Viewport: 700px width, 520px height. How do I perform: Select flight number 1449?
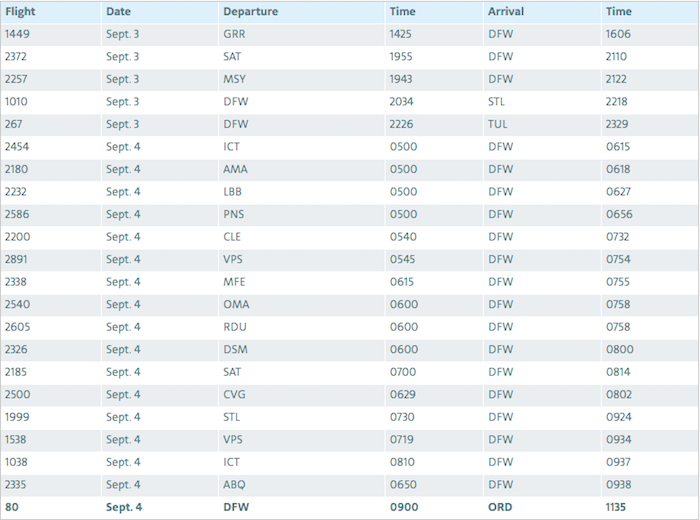coord(17,34)
